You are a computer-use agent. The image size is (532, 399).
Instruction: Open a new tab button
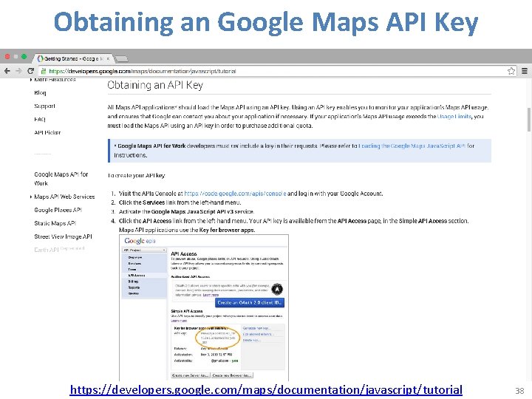pyautogui.click(x=121, y=59)
